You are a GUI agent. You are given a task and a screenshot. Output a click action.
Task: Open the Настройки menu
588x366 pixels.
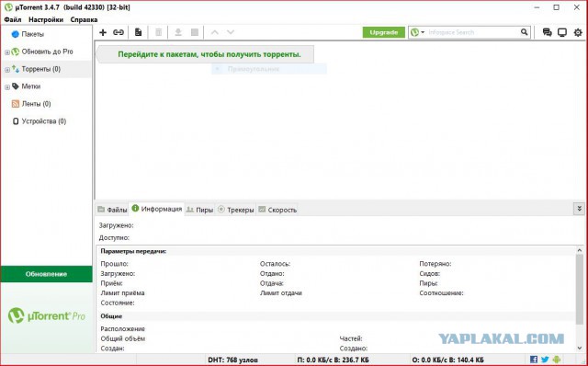coord(46,19)
